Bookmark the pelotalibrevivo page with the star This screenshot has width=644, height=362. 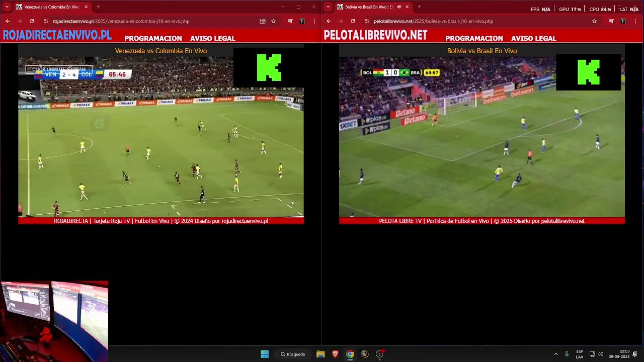pos(594,21)
